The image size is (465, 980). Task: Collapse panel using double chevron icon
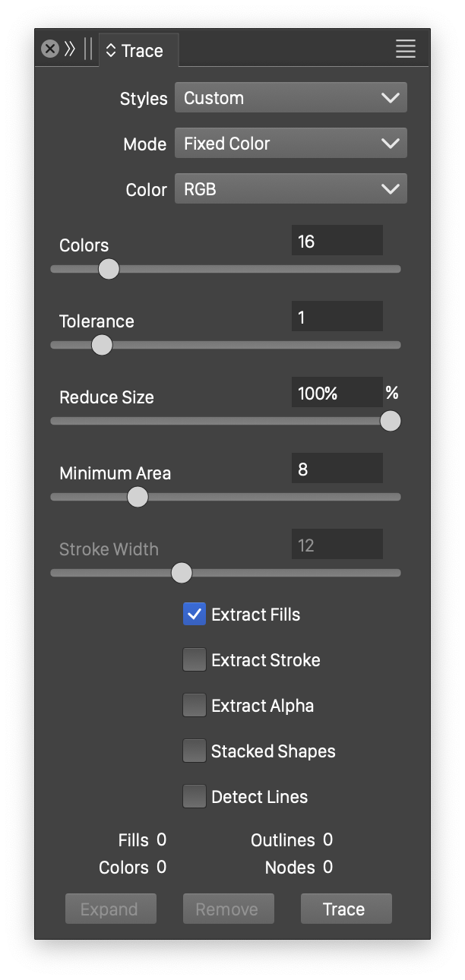tap(70, 49)
